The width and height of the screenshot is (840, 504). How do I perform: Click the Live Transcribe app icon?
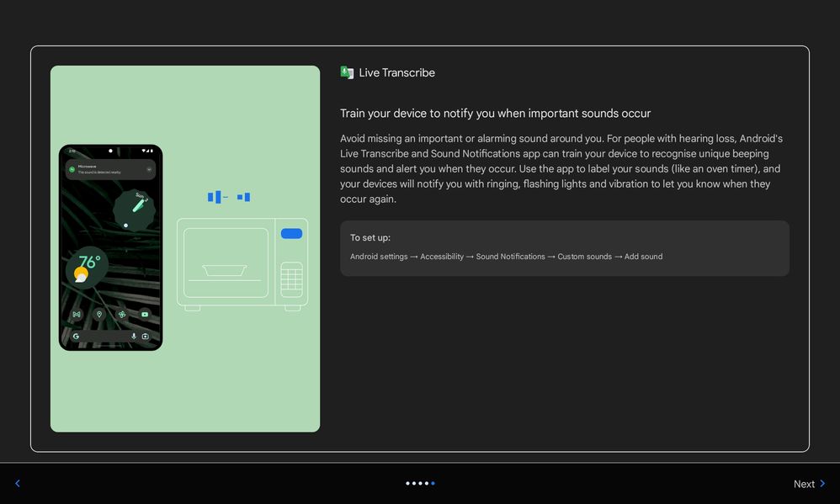coord(347,72)
